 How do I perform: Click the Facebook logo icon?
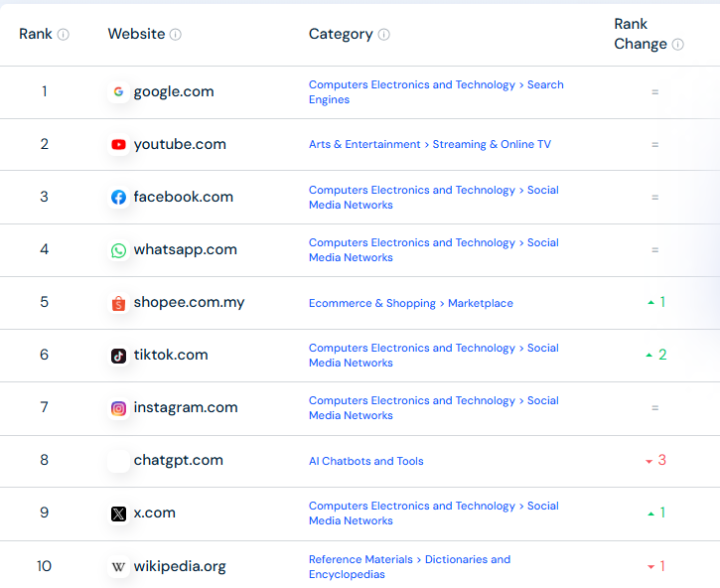click(x=118, y=198)
